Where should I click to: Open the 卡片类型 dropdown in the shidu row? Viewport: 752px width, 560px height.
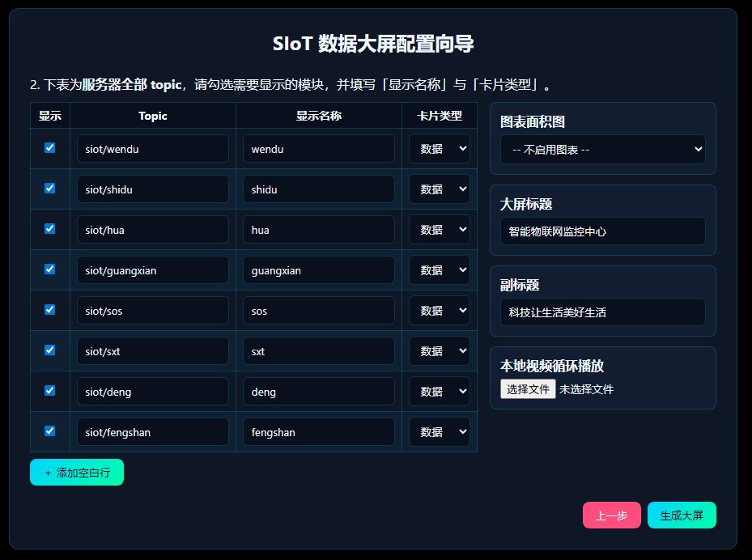pyautogui.click(x=439, y=189)
